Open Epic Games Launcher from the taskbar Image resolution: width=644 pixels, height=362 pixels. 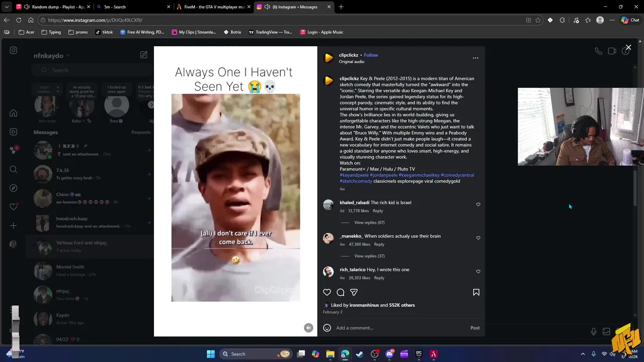(x=419, y=354)
